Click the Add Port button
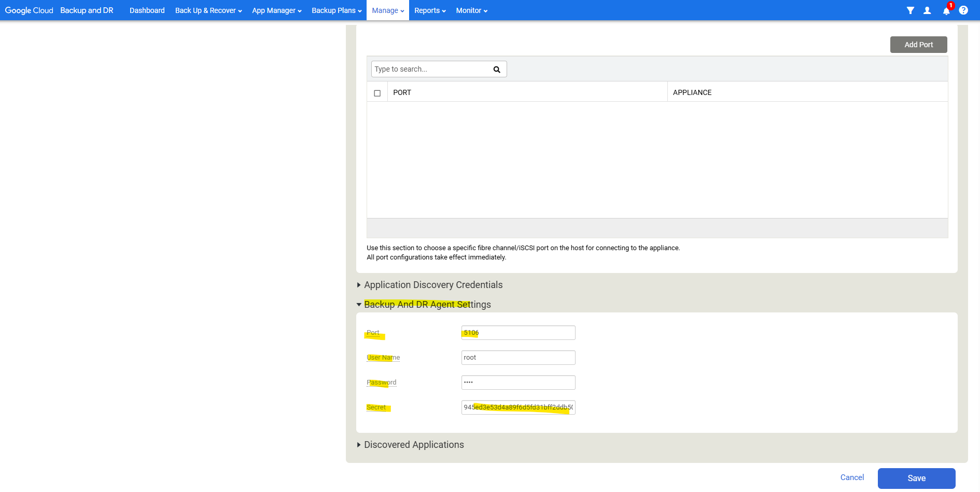 918,45
